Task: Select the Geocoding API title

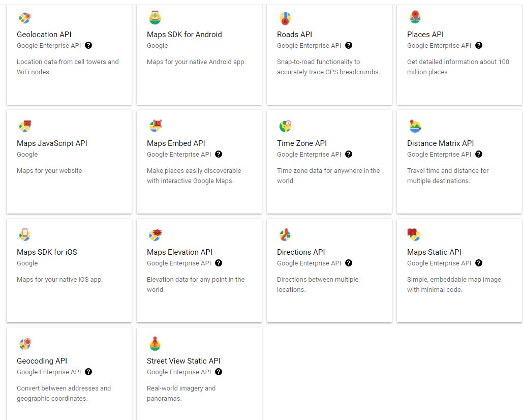Action: pyautogui.click(x=42, y=361)
